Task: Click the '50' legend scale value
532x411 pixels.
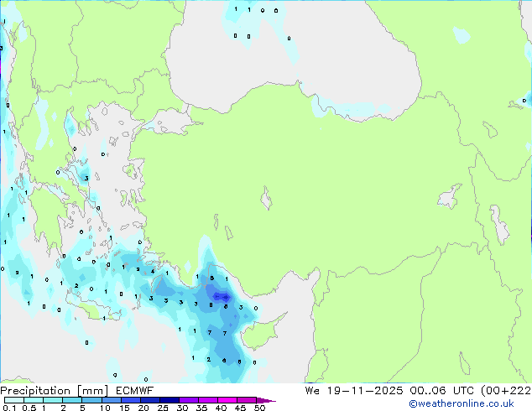Action: (259, 408)
